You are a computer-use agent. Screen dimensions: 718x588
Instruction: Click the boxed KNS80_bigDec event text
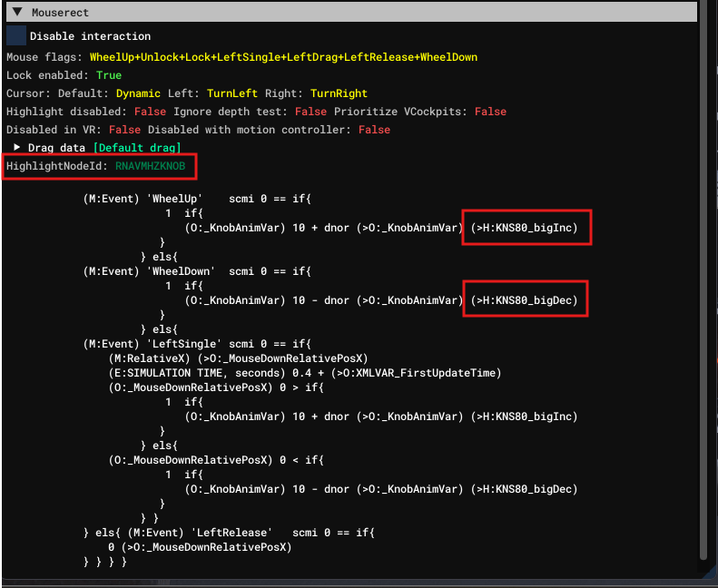(526, 299)
